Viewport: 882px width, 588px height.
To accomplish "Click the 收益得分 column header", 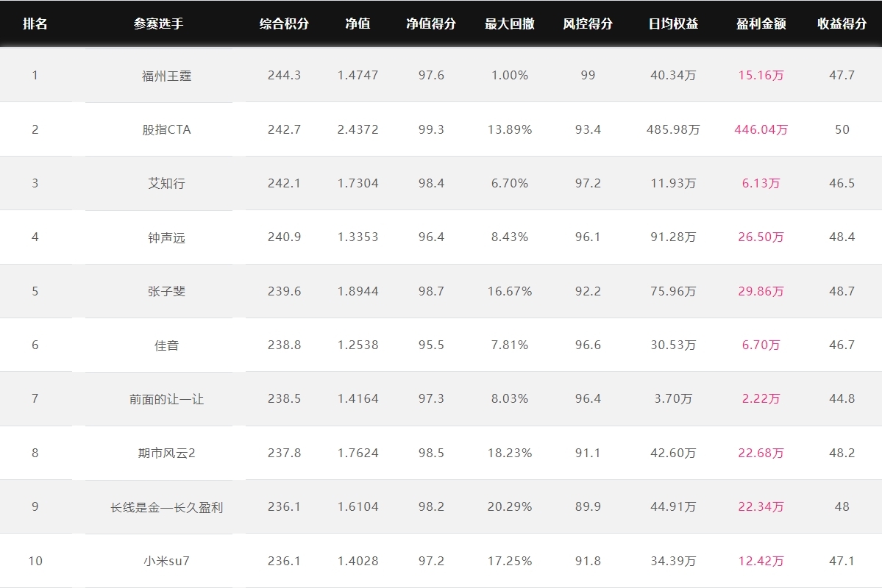I will [842, 24].
